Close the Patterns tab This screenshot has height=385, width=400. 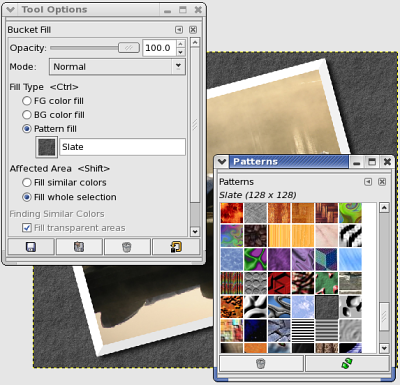point(382,182)
